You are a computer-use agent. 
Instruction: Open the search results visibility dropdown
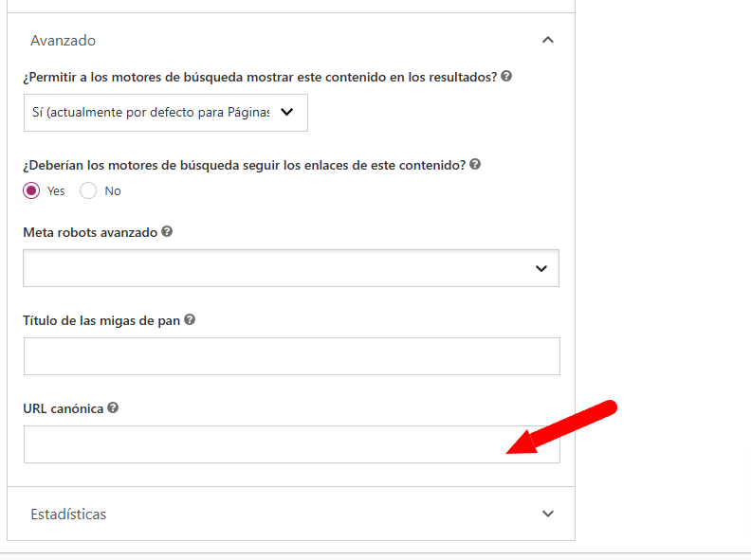[x=166, y=113]
